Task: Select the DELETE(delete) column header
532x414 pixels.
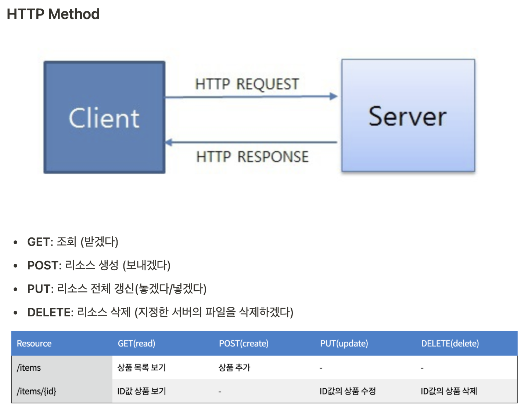Action: (450, 344)
